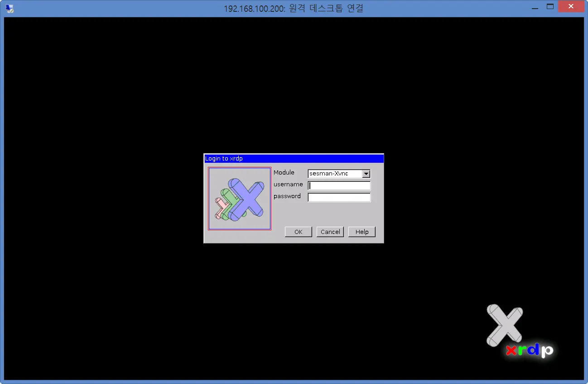Click the gray X watermark on the desktop
The image size is (588, 384).
pyautogui.click(x=504, y=326)
